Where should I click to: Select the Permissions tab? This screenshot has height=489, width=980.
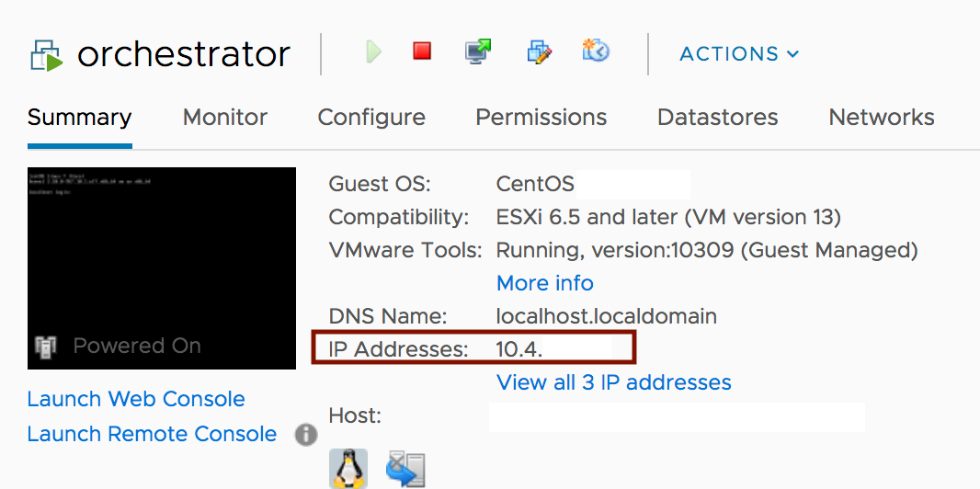click(541, 118)
